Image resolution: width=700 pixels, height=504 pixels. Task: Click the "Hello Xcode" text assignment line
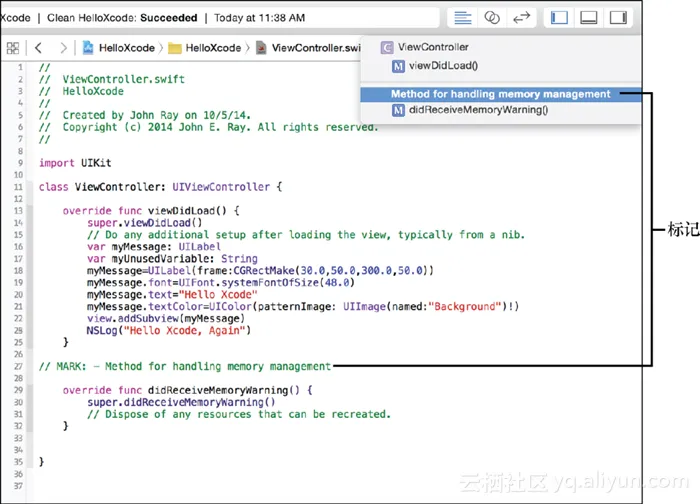click(172, 295)
